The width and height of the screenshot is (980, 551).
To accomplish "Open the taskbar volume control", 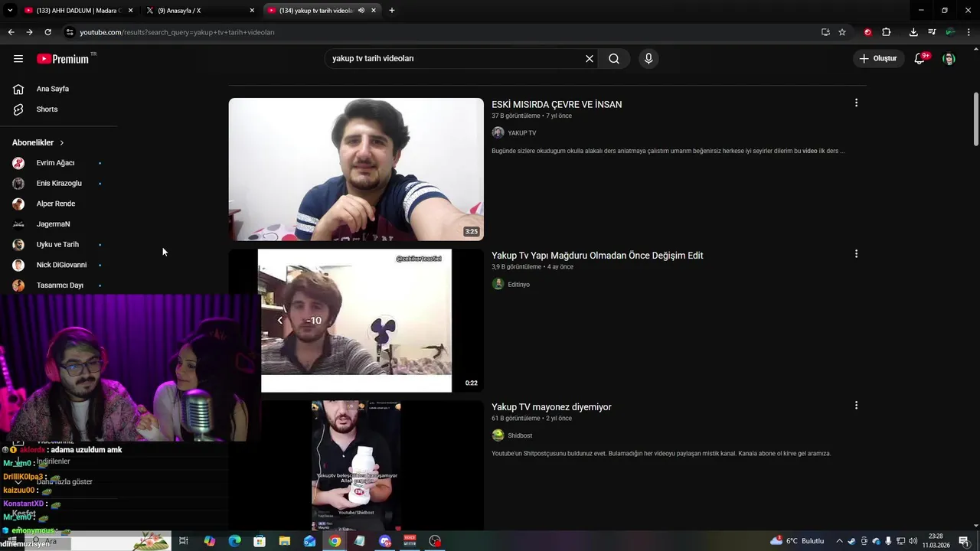I will pyautogui.click(x=913, y=541).
